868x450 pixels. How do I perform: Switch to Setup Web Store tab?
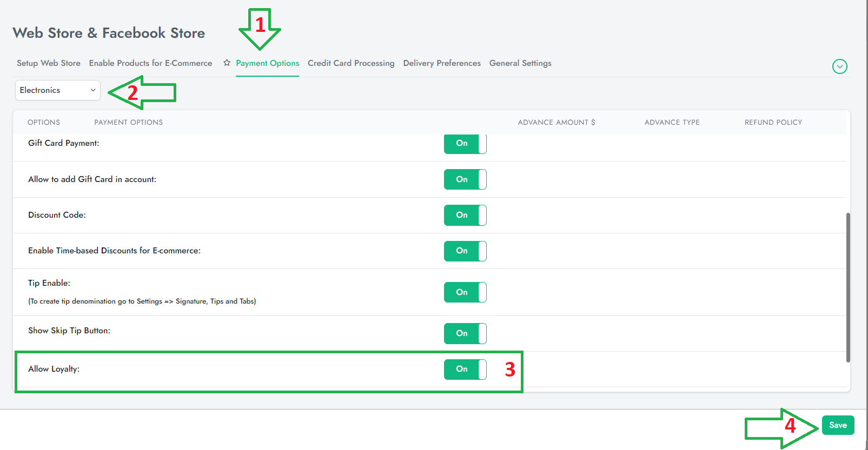tap(49, 63)
